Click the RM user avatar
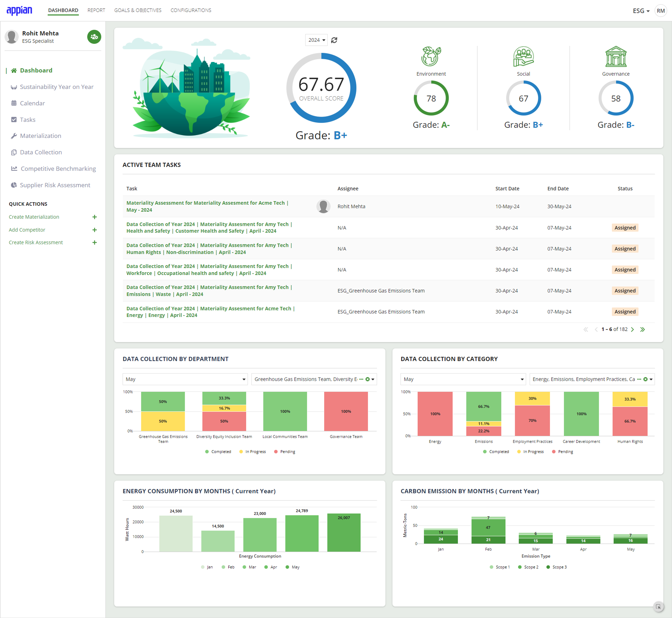This screenshot has height=618, width=672. [x=661, y=11]
